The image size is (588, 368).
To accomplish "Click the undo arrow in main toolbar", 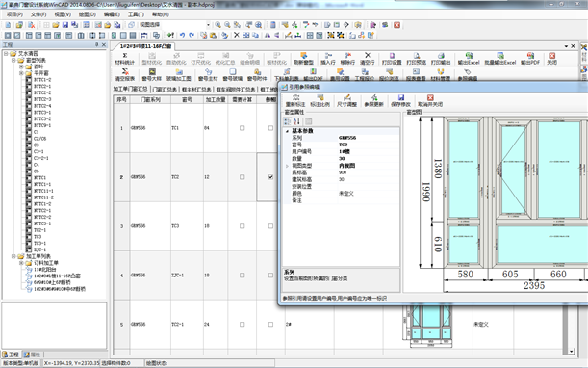I will 182,35.
